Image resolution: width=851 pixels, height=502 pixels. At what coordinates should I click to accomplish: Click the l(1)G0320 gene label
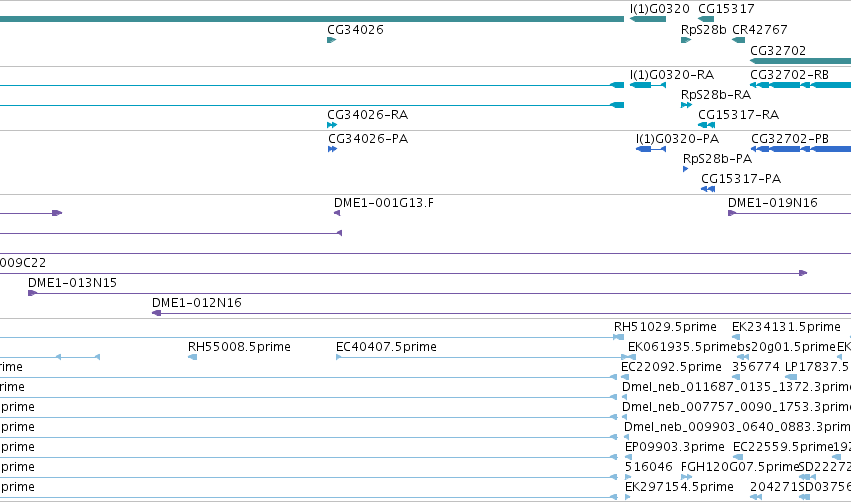pyautogui.click(x=659, y=9)
